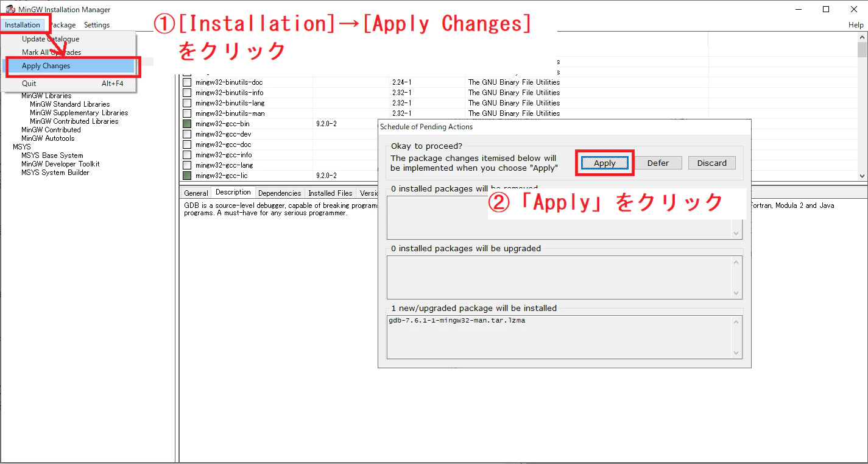Toggle the mingw32-gcc-lang package checkbox

tap(187, 165)
